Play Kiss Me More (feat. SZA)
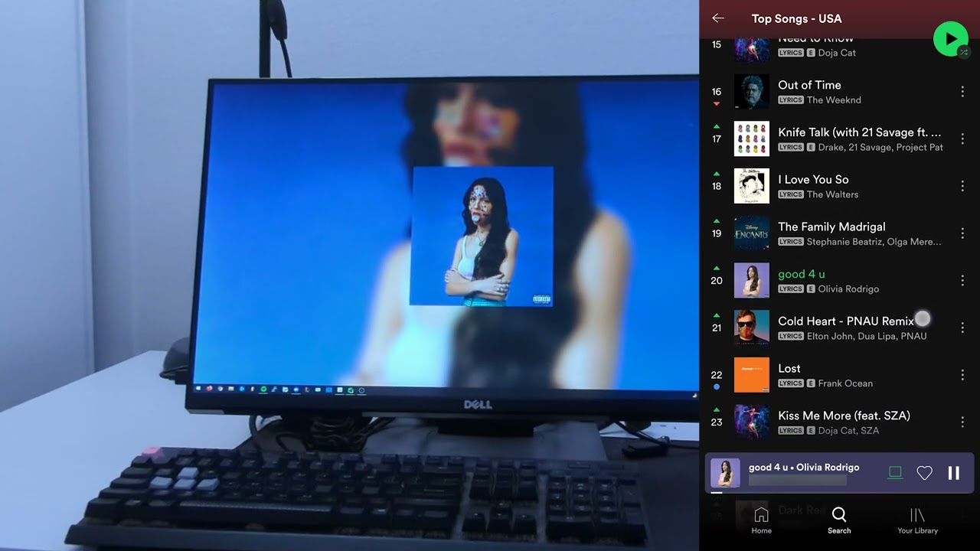980x551 pixels. (844, 416)
